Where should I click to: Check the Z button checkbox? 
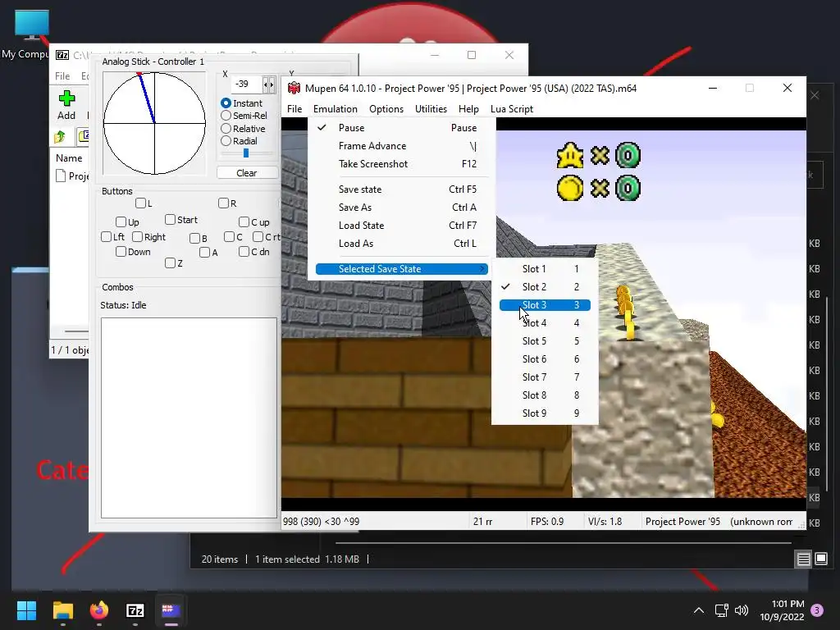171,263
